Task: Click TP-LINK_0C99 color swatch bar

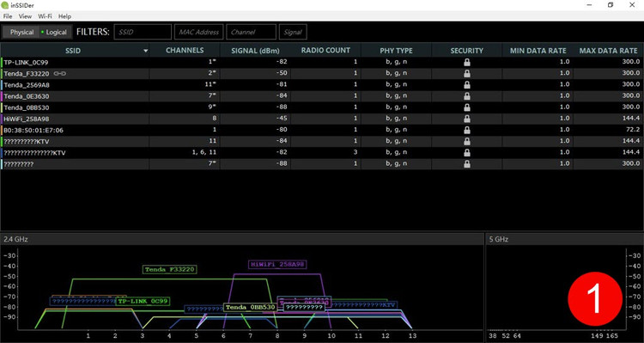Action: 2,62
